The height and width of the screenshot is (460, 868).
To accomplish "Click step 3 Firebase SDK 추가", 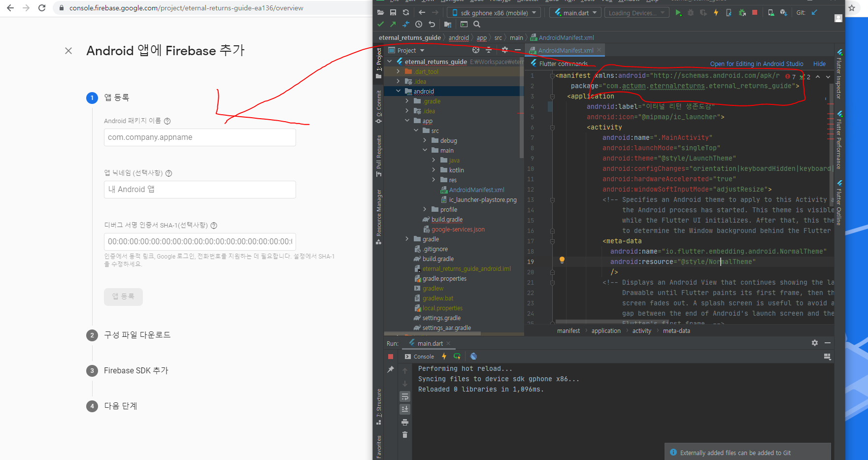I will click(x=136, y=370).
